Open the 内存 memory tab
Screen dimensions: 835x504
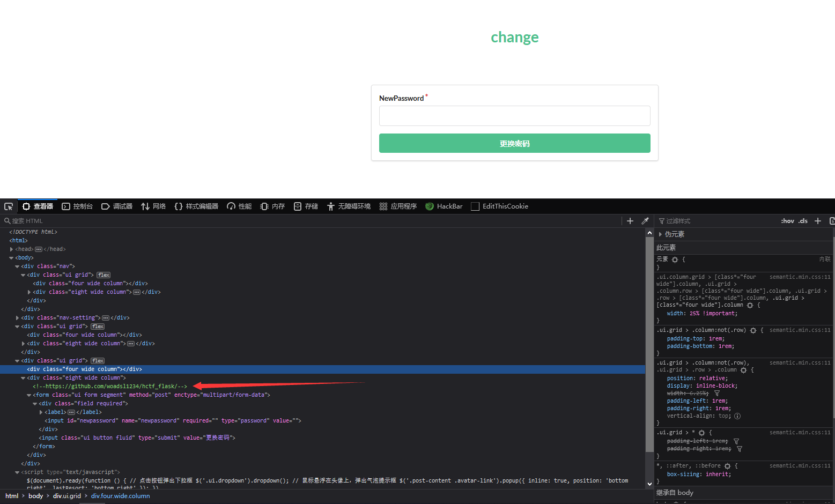[x=272, y=206]
